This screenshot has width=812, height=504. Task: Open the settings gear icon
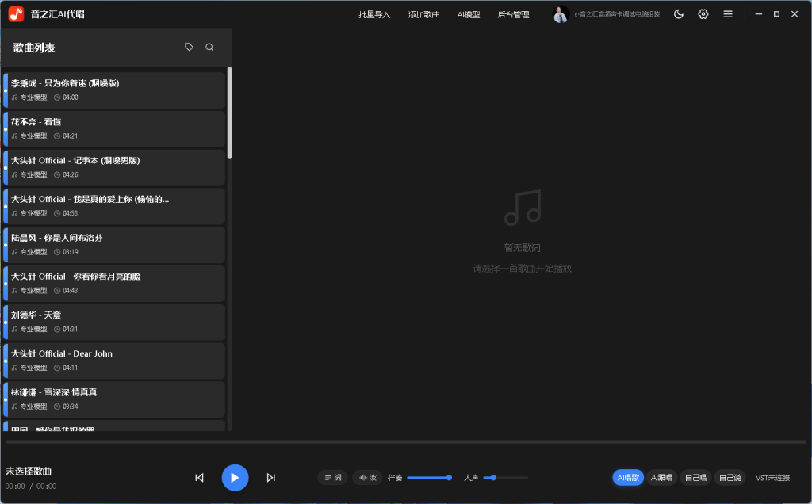point(703,13)
